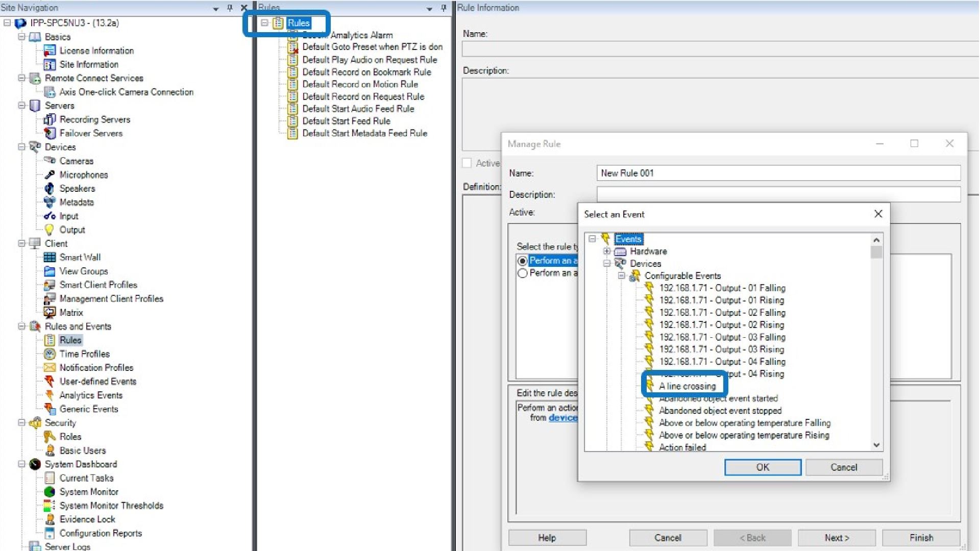Click the Next > button
This screenshot has height=551, width=980.
click(836, 538)
